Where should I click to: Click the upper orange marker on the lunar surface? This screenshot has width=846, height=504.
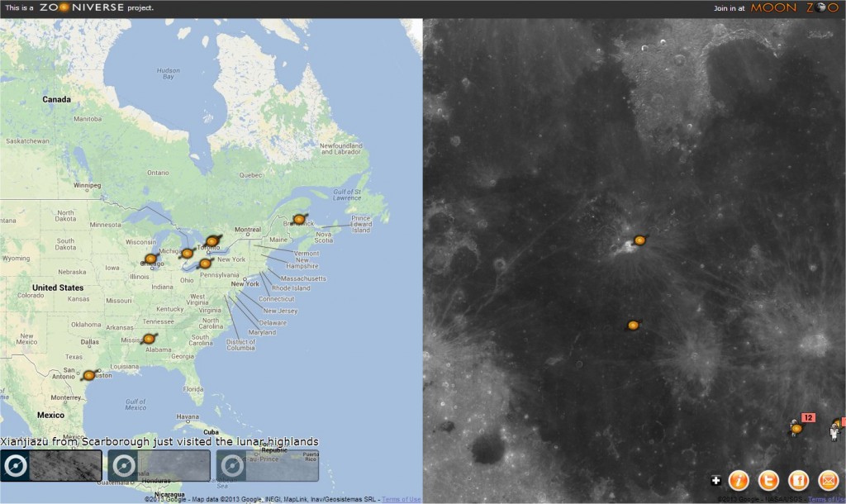click(639, 240)
